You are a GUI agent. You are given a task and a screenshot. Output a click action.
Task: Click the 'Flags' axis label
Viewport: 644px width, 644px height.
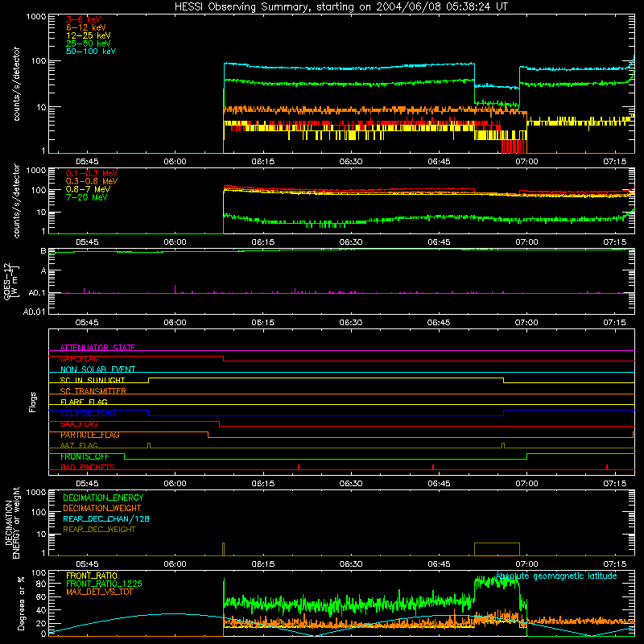32,402
